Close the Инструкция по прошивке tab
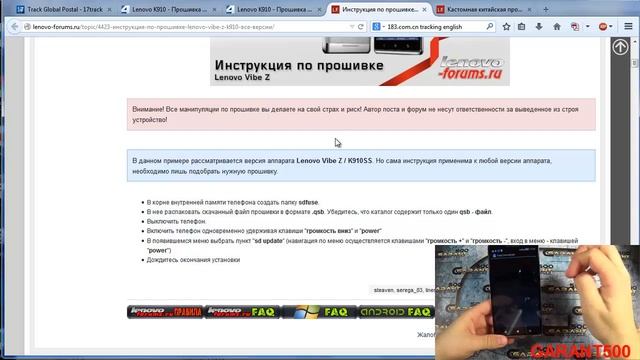This screenshot has height=360, width=640. 424,9
